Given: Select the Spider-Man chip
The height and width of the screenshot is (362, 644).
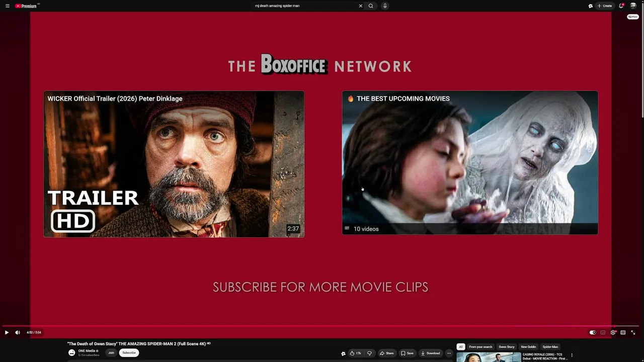Looking at the screenshot, I should click(550, 347).
